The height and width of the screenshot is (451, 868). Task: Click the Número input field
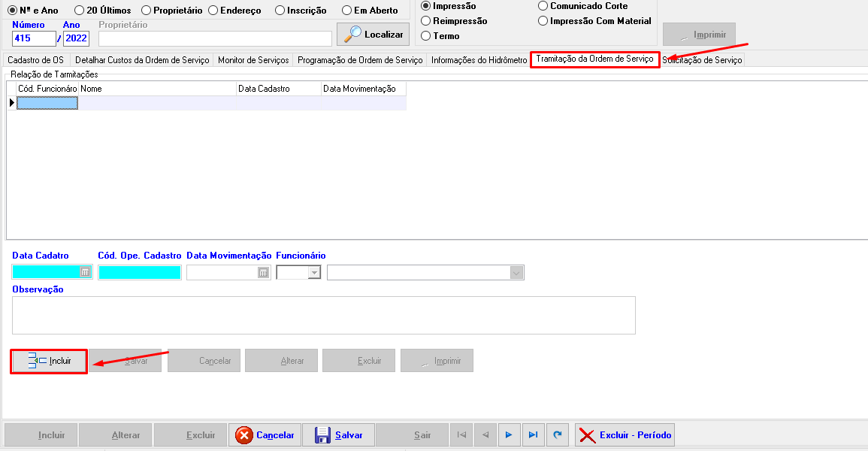(x=34, y=38)
